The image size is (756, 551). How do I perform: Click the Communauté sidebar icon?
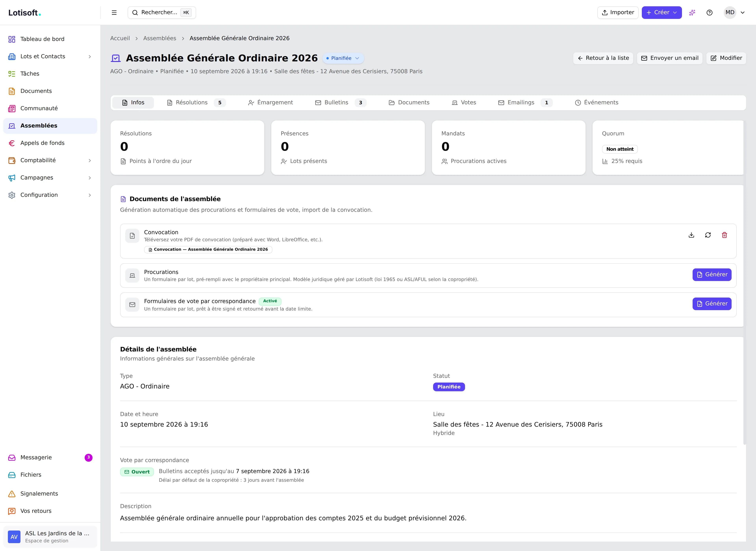pos(12,108)
